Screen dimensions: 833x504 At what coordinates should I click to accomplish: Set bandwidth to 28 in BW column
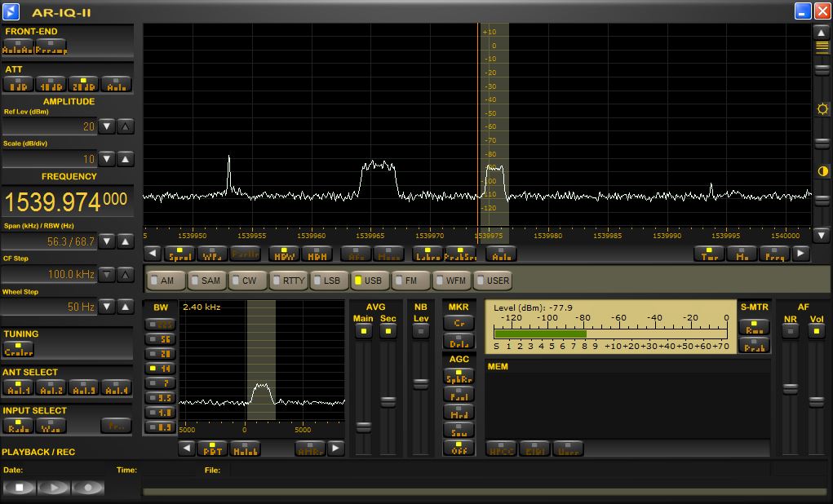coord(160,354)
